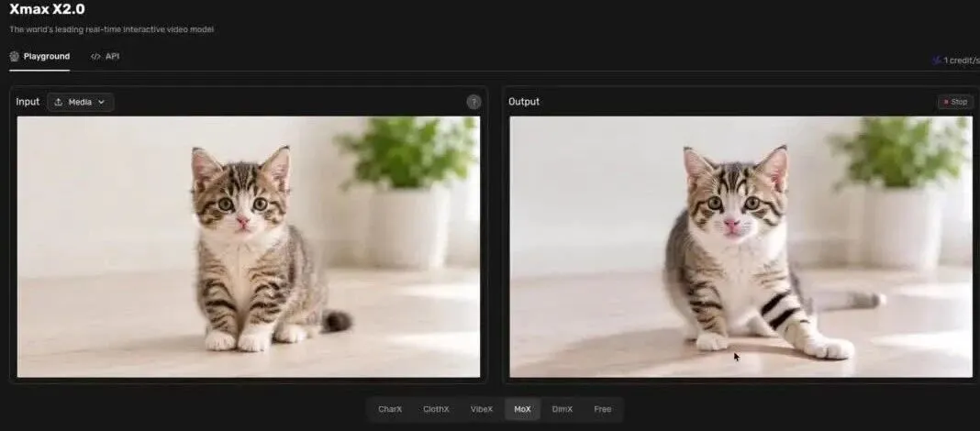Switch to the Playground tab
980x431 pixels.
(x=39, y=56)
